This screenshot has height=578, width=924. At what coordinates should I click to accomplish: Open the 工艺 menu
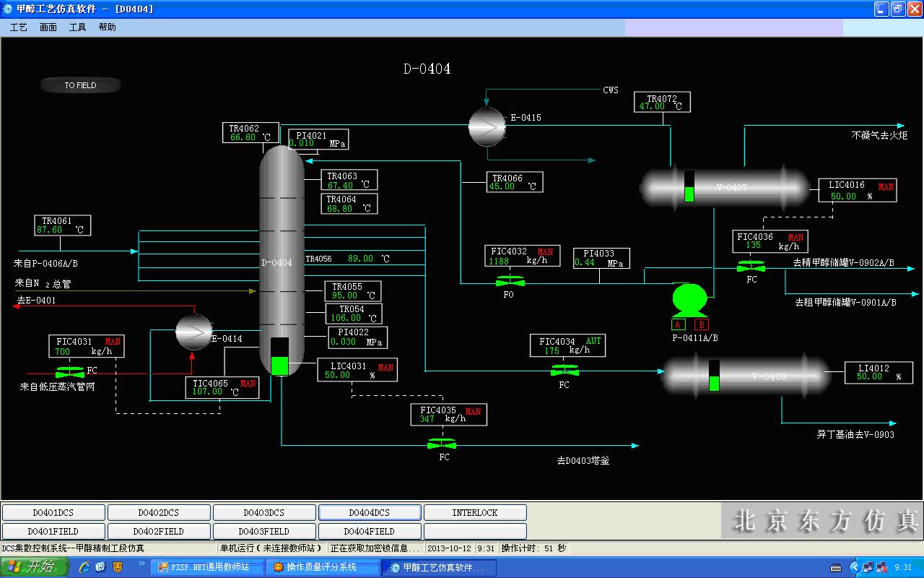coord(19,27)
